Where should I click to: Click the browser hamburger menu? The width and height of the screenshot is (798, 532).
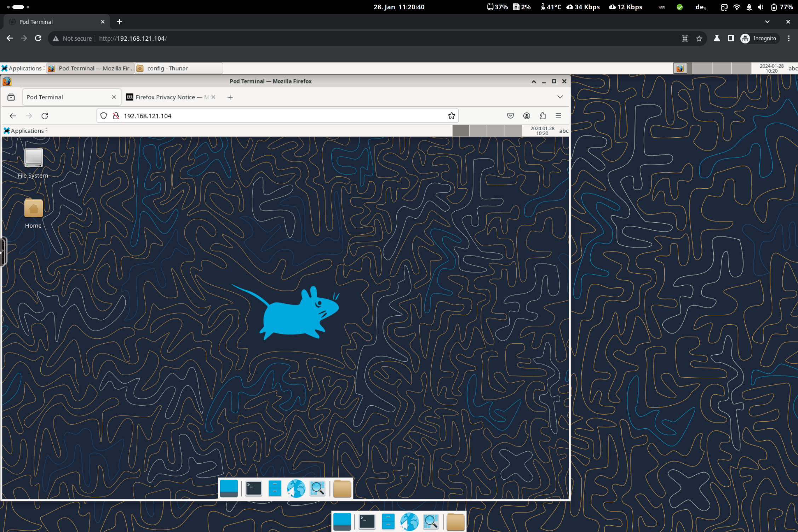tap(557, 116)
